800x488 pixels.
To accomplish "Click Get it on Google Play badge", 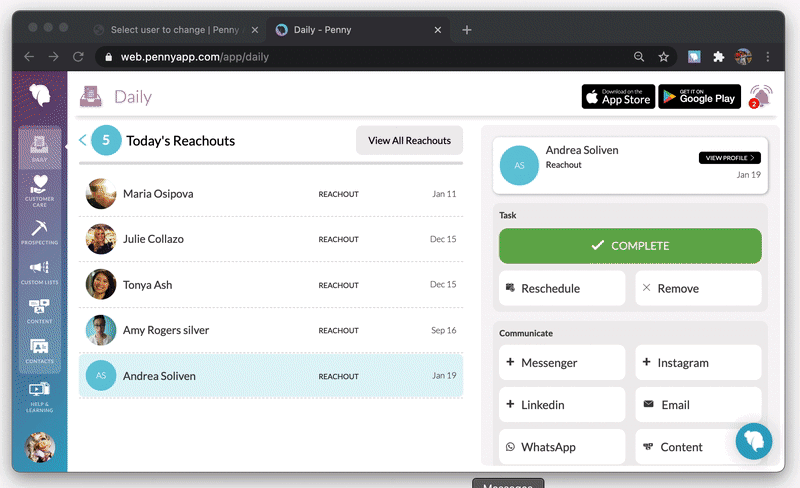I will (699, 96).
